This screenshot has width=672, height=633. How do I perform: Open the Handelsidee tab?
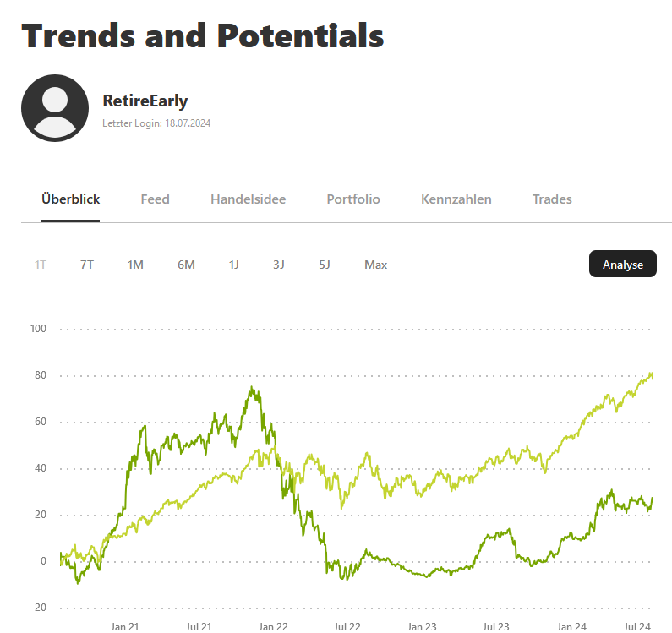point(248,199)
